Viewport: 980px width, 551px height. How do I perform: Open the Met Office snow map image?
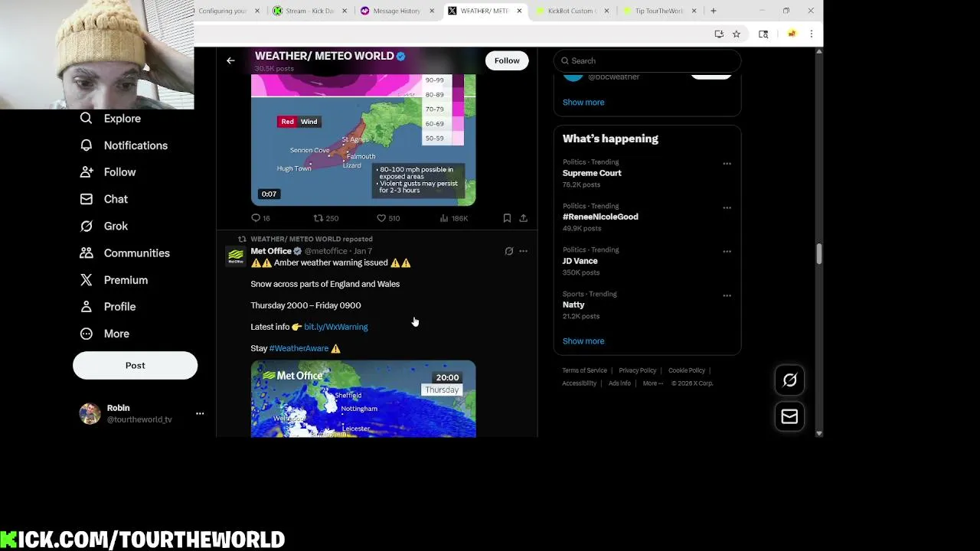point(363,399)
